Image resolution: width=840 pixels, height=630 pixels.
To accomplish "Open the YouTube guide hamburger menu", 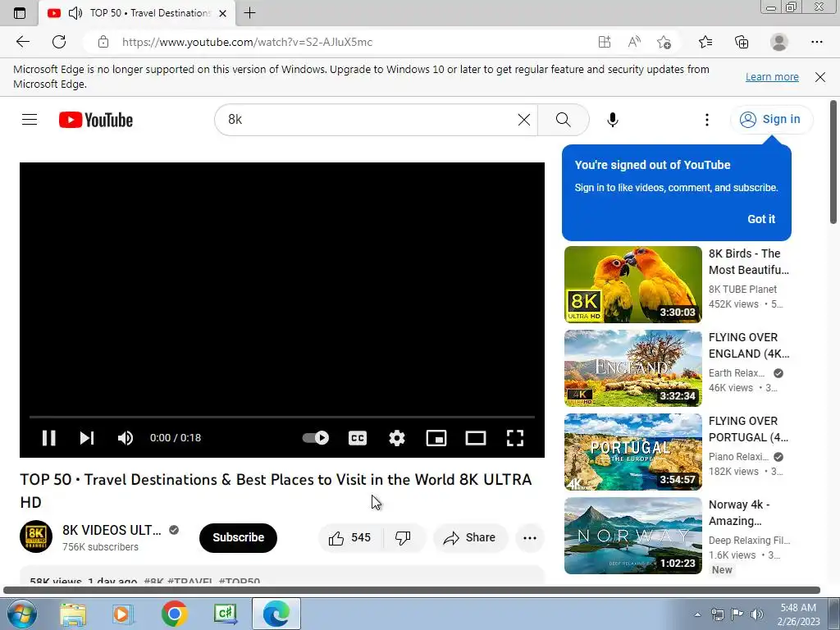I will [30, 120].
